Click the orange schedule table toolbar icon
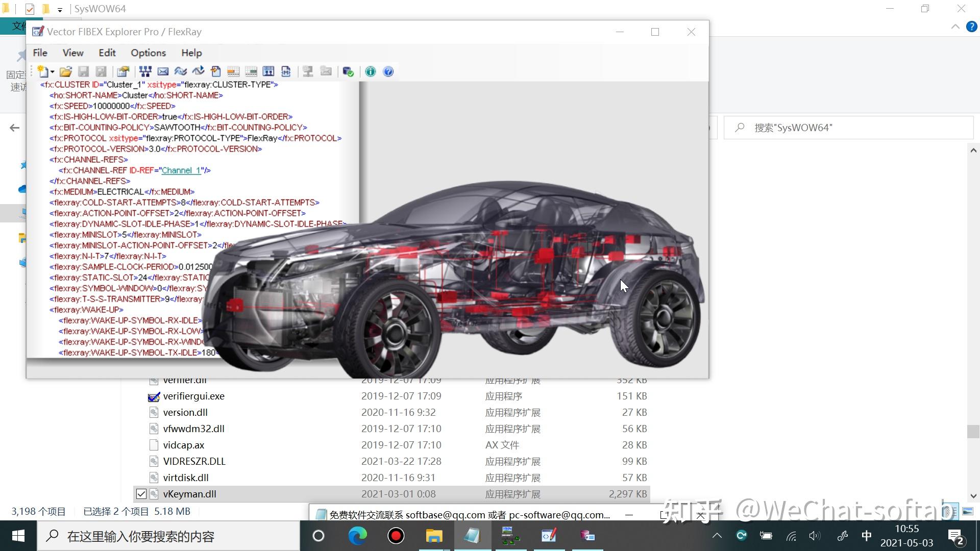This screenshot has height=551, width=980. pyautogui.click(x=233, y=72)
